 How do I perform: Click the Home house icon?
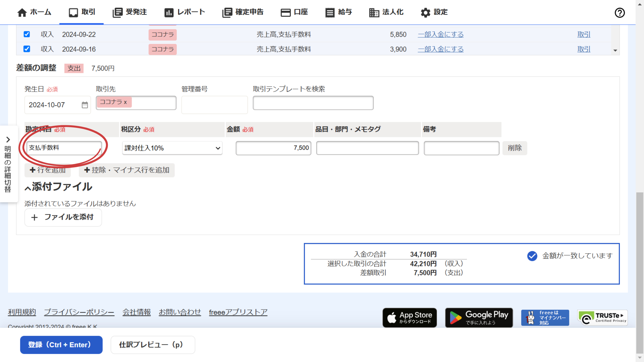point(22,12)
